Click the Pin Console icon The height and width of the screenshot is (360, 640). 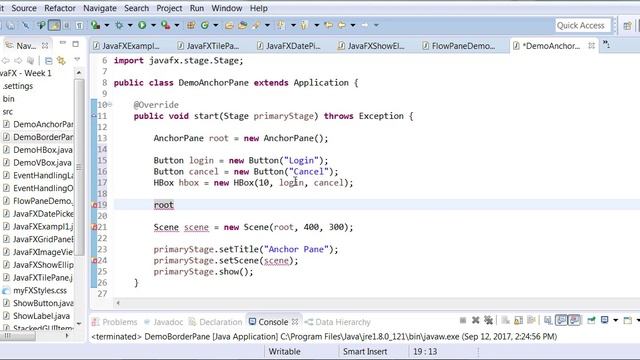(x=591, y=320)
